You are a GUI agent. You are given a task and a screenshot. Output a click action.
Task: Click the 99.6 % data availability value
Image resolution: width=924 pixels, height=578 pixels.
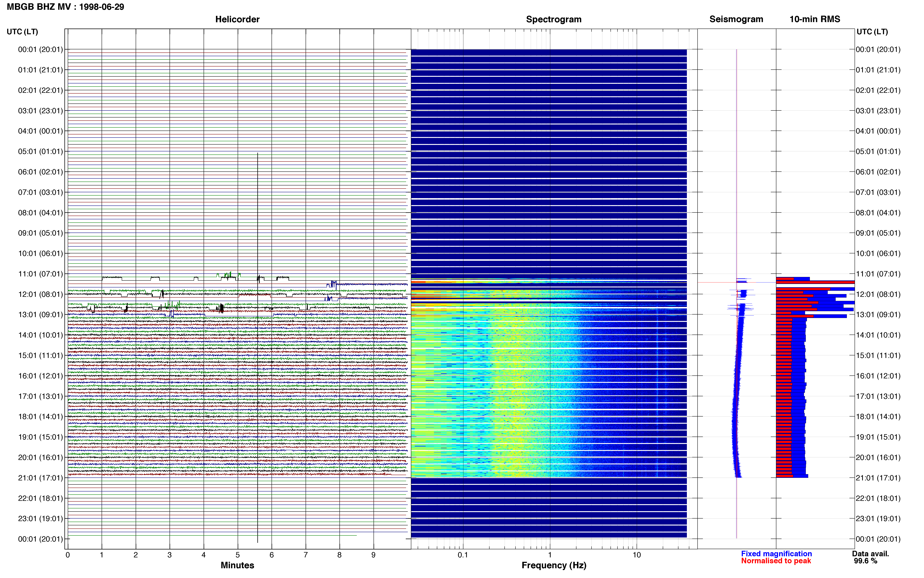865,561
